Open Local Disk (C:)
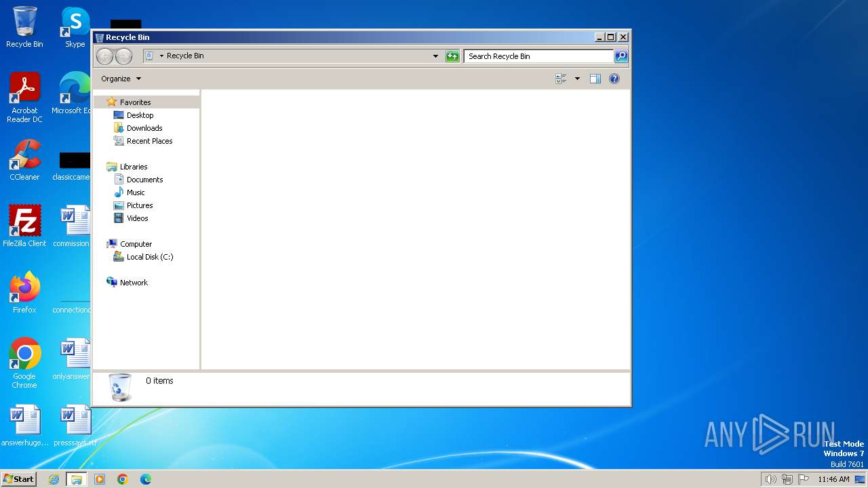Screen dimensions: 868x488 click(149, 257)
